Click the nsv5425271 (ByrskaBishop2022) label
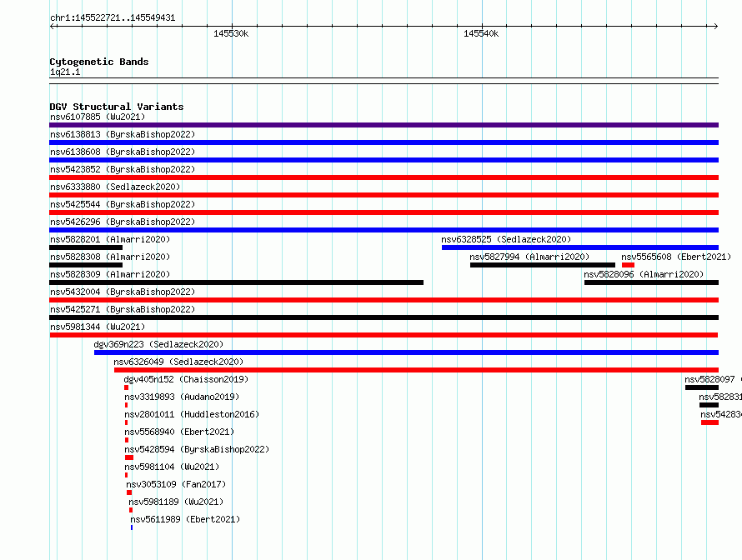The width and height of the screenshot is (742, 560). (123, 309)
